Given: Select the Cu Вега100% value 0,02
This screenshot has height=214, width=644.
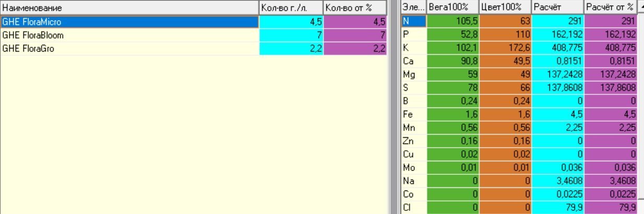Looking at the screenshot, I should coord(453,154).
